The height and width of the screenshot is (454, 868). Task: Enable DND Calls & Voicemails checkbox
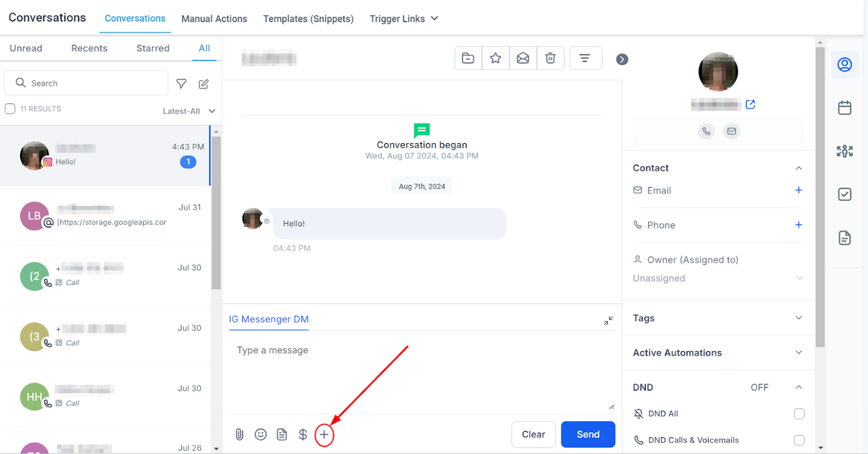799,440
